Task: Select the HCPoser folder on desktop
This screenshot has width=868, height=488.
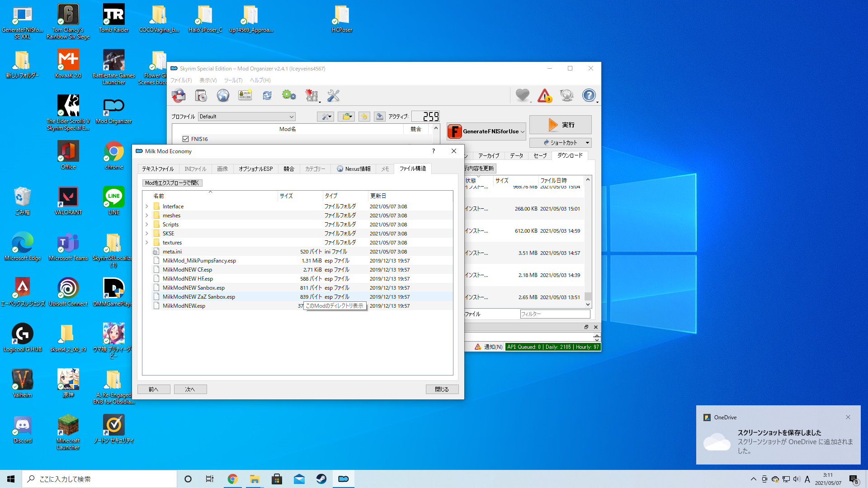Action: click(x=342, y=19)
